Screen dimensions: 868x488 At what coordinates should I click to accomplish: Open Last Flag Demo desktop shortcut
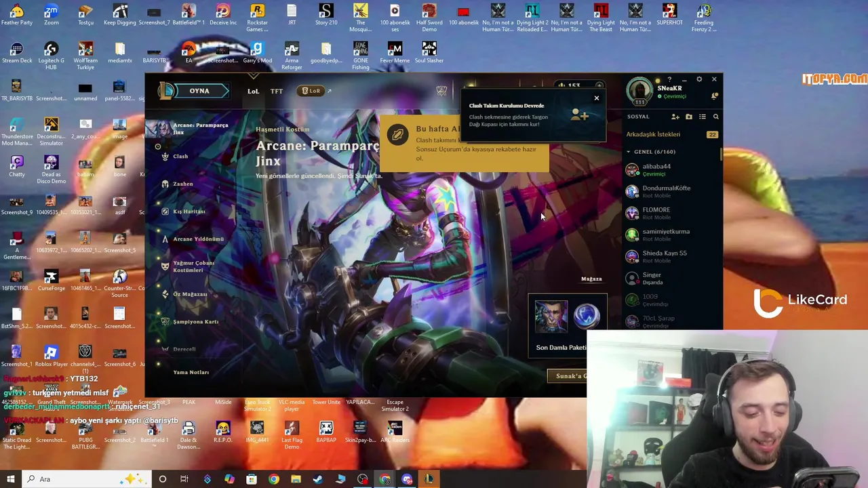(292, 435)
